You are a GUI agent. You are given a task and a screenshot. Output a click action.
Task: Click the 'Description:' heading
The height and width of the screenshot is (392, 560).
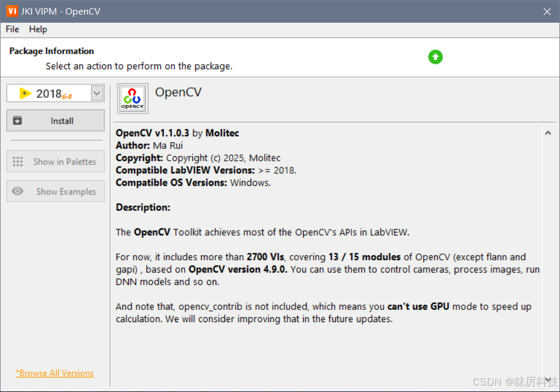143,207
